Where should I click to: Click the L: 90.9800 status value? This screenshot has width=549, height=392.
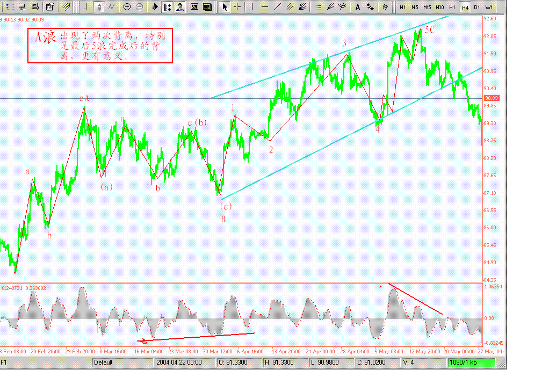331,362
